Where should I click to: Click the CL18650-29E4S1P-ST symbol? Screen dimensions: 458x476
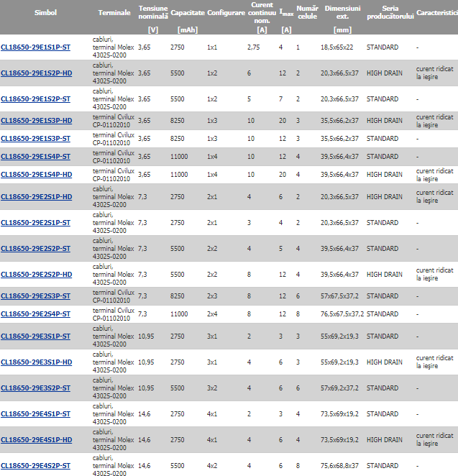tap(35, 413)
